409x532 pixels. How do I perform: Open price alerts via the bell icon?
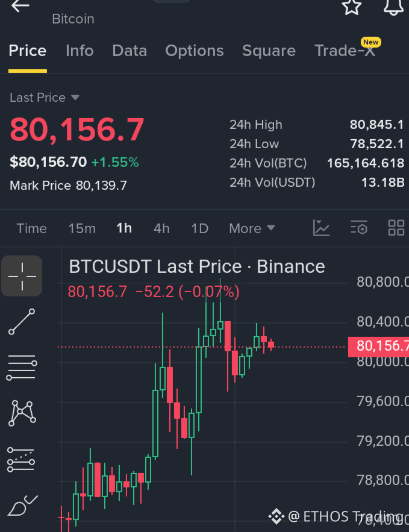pos(393,7)
